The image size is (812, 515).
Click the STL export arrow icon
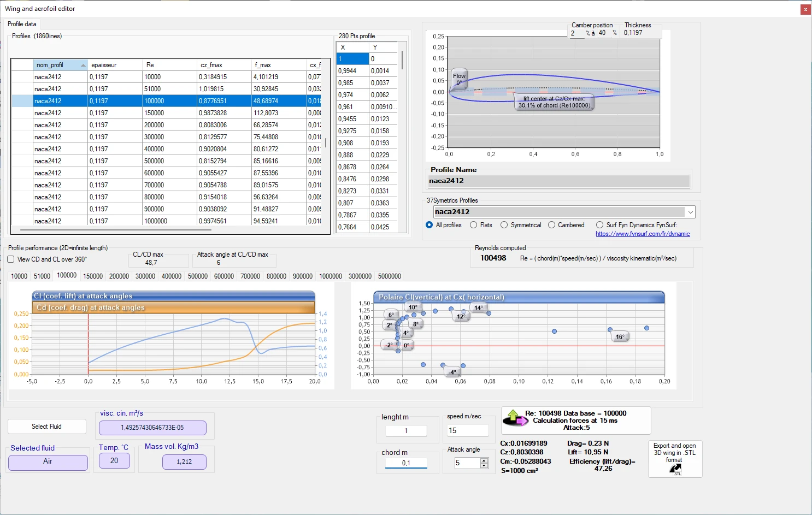click(x=676, y=470)
